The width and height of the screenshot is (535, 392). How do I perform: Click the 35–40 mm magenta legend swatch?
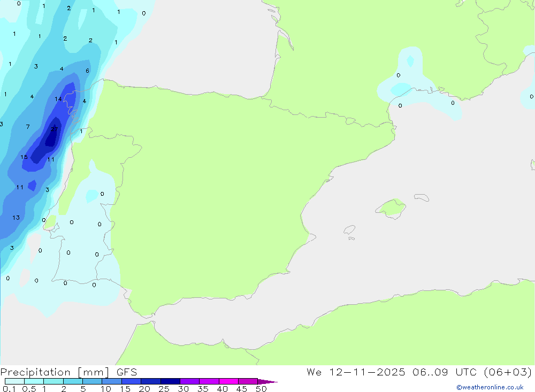tap(209, 381)
